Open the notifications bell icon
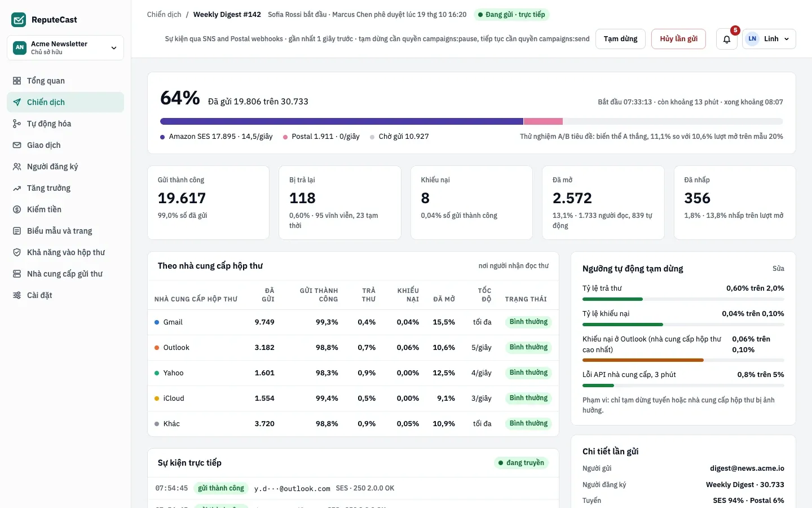812x508 pixels. (727, 39)
